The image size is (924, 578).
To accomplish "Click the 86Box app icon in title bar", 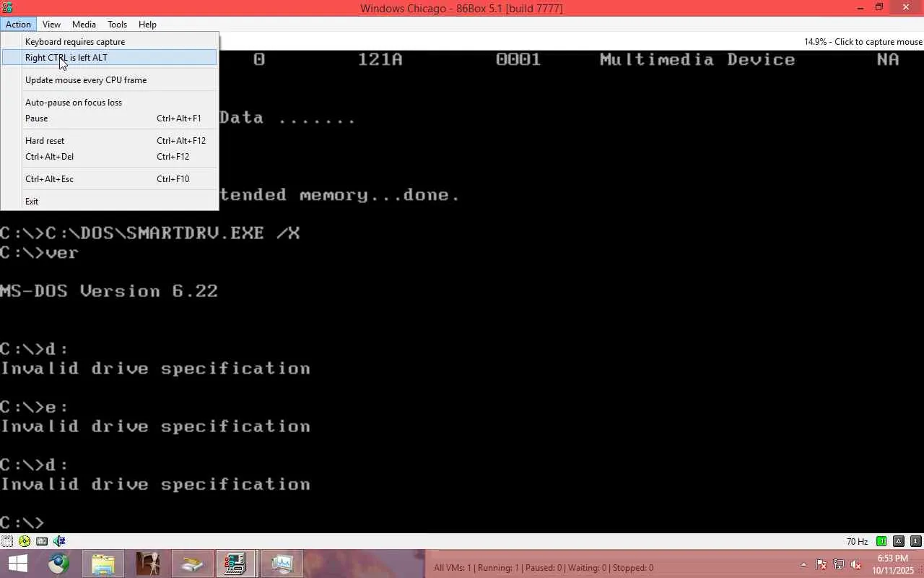I will [7, 8].
